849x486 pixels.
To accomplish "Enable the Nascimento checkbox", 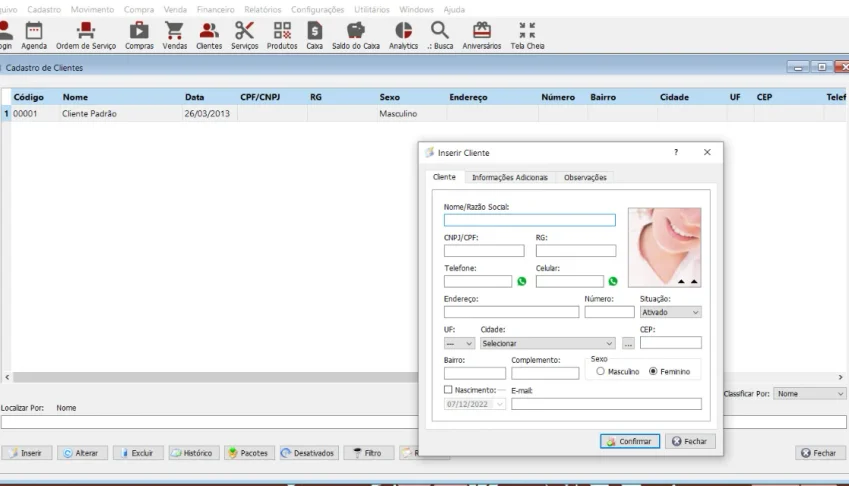I will point(448,390).
